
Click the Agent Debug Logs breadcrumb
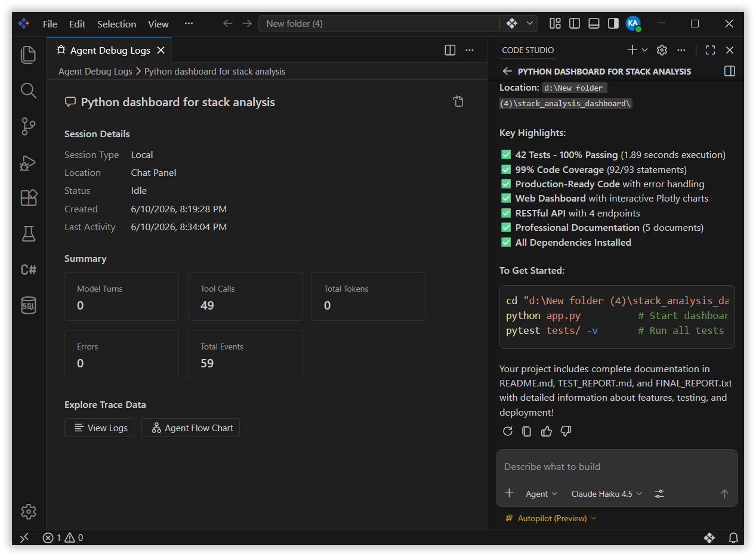point(95,71)
